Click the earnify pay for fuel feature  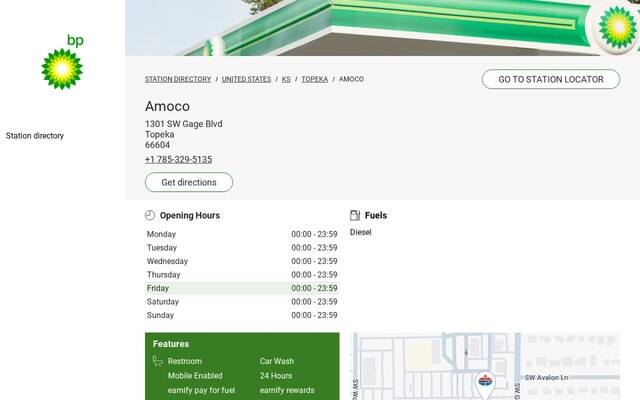[201, 390]
